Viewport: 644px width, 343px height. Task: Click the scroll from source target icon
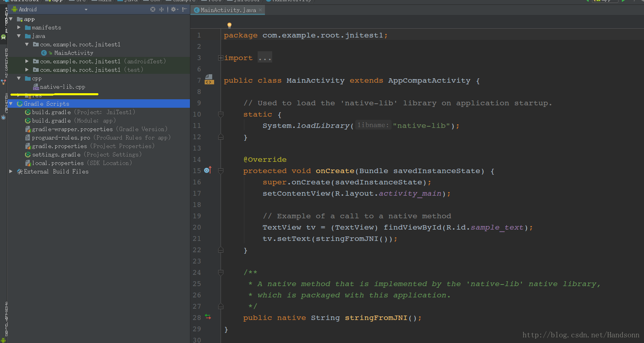[x=153, y=9]
